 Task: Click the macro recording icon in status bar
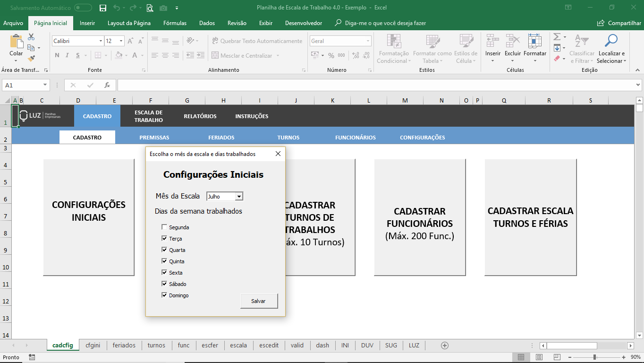tap(32, 357)
